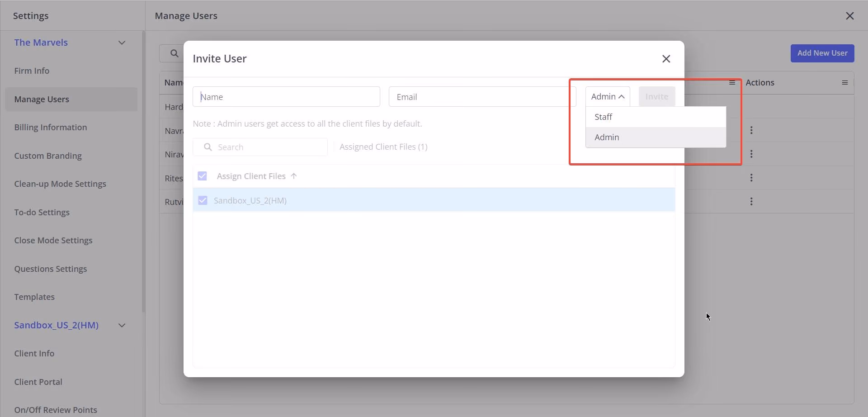
Task: Focus the Name input field
Action: (x=286, y=97)
